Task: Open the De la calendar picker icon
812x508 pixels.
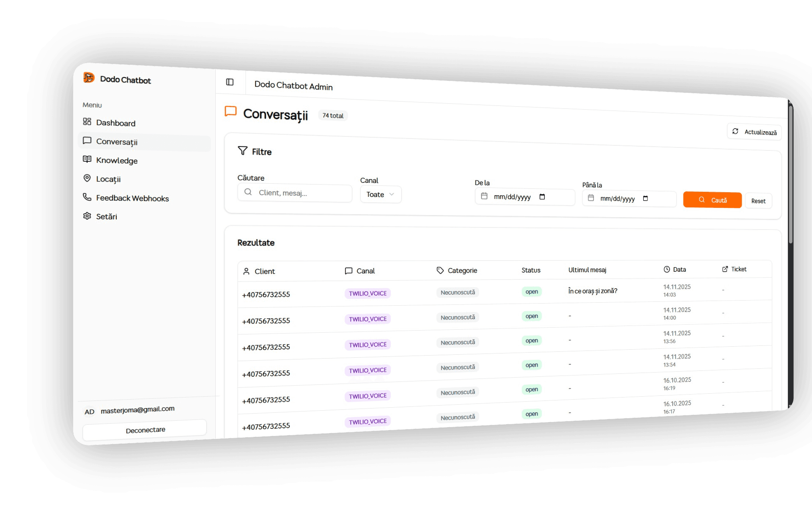Action: (x=542, y=197)
